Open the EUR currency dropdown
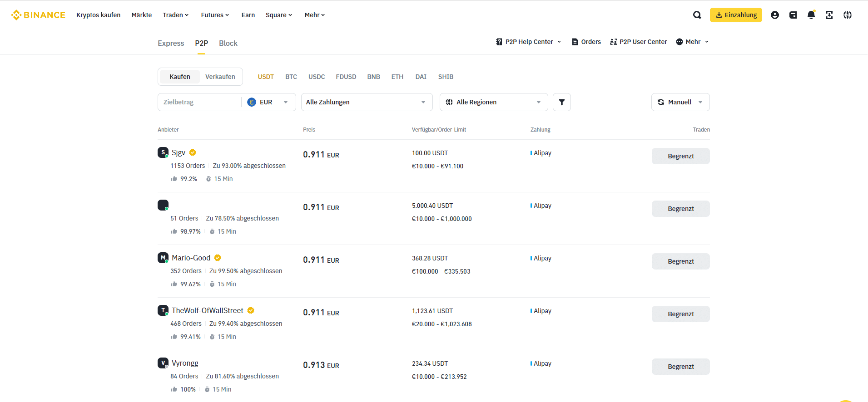The width and height of the screenshot is (868, 402). pos(268,102)
